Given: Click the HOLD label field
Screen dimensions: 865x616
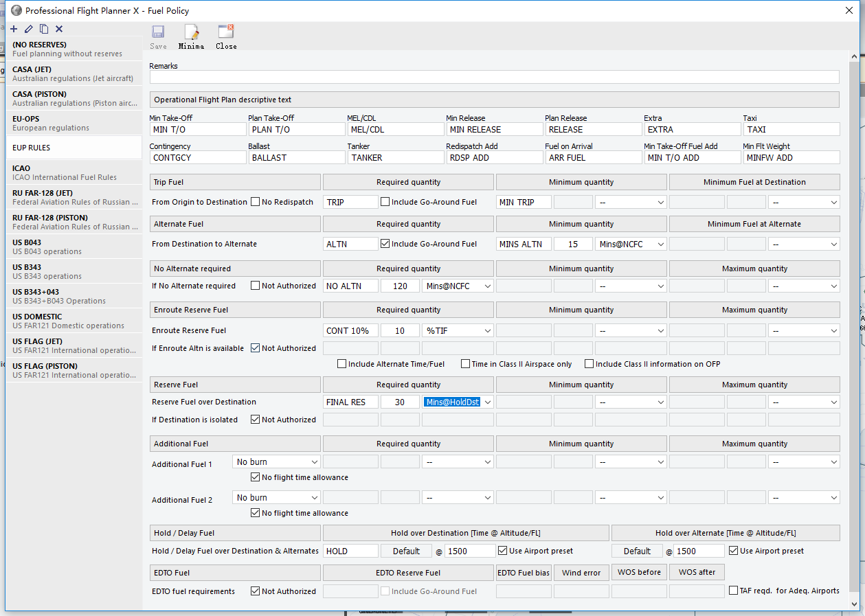Looking at the screenshot, I should 350,551.
